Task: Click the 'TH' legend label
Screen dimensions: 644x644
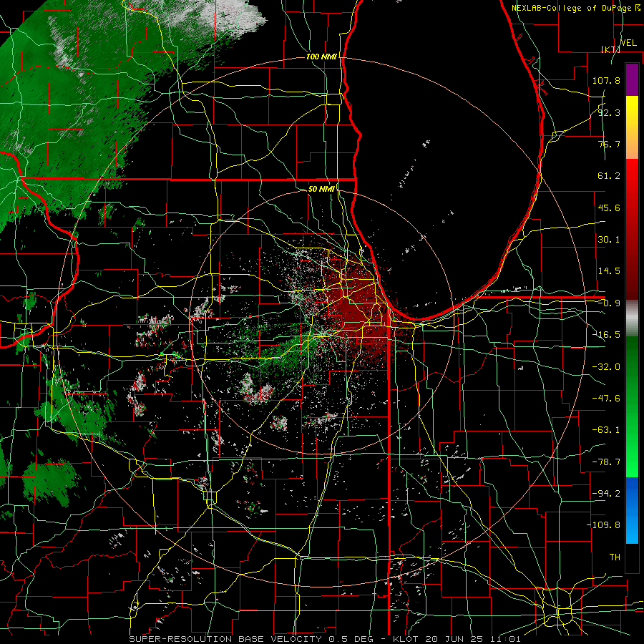Action: tap(615, 557)
